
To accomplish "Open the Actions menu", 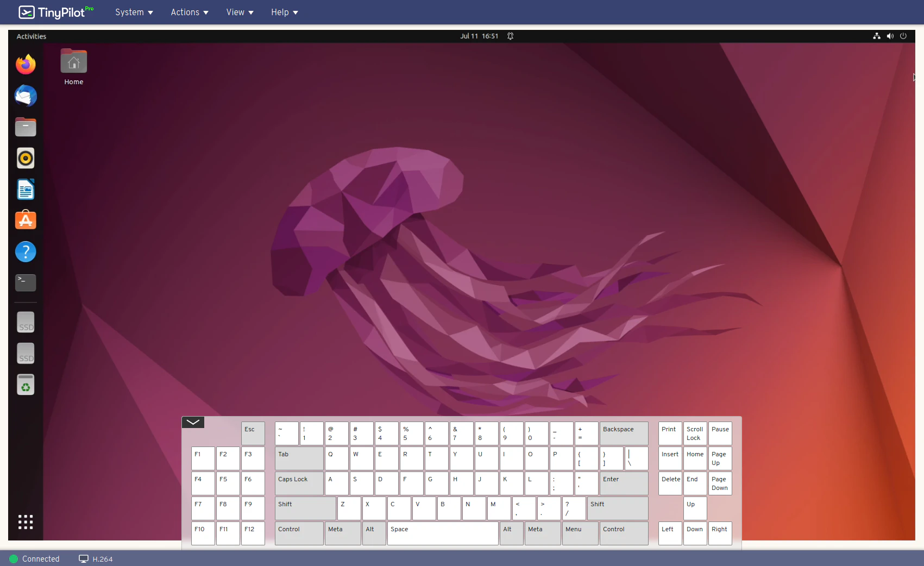I will coord(190,12).
